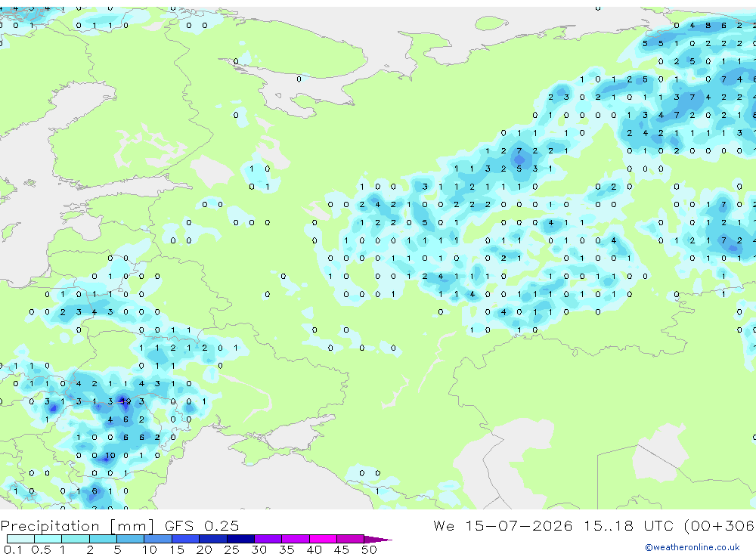Click the 30–35 mm purple legend box
The image size is (756, 554).
pyautogui.click(x=268, y=539)
